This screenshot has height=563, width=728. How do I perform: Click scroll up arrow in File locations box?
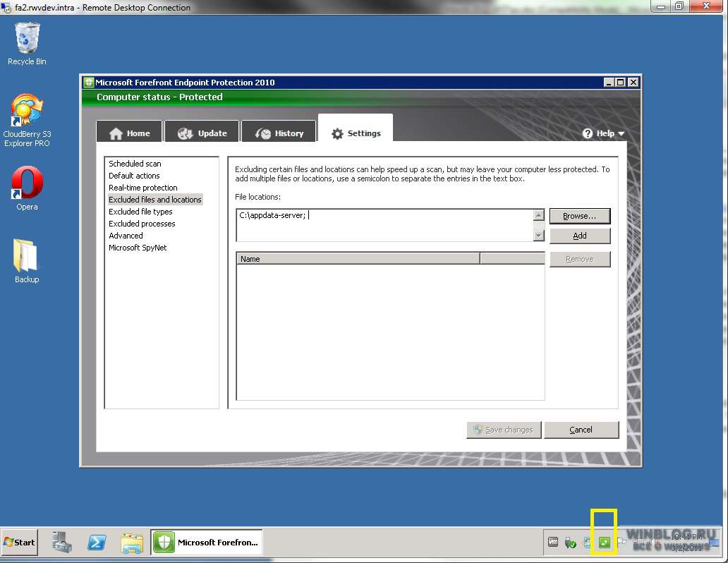click(x=538, y=214)
